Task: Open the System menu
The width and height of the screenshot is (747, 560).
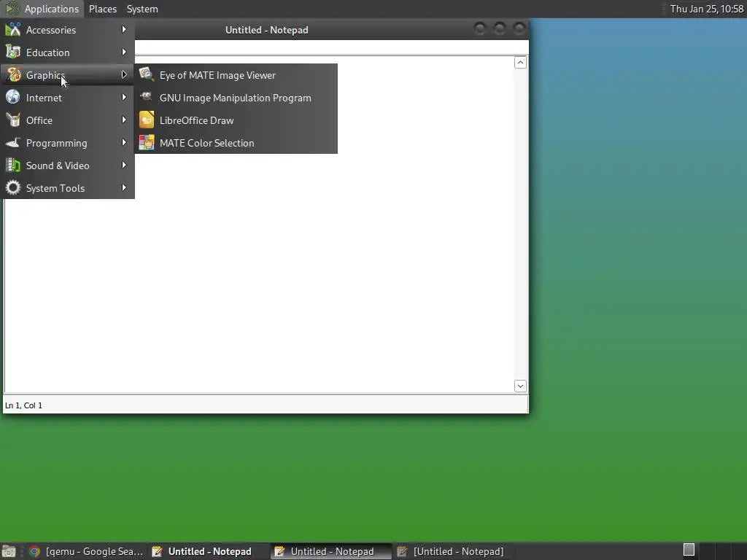Action: (x=142, y=9)
